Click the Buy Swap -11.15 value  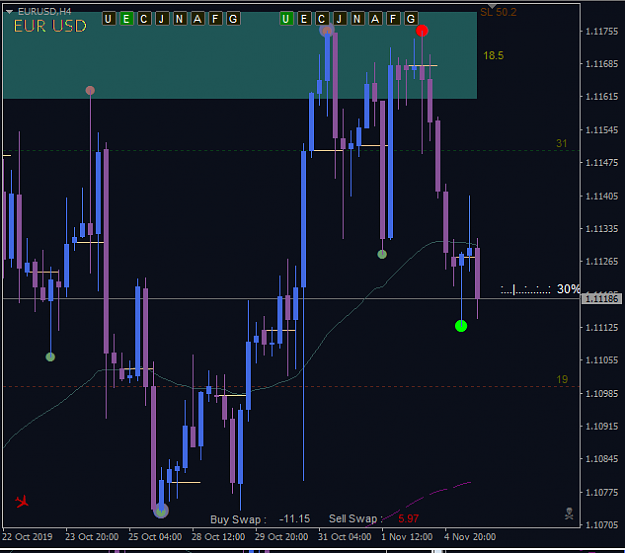tap(295, 519)
